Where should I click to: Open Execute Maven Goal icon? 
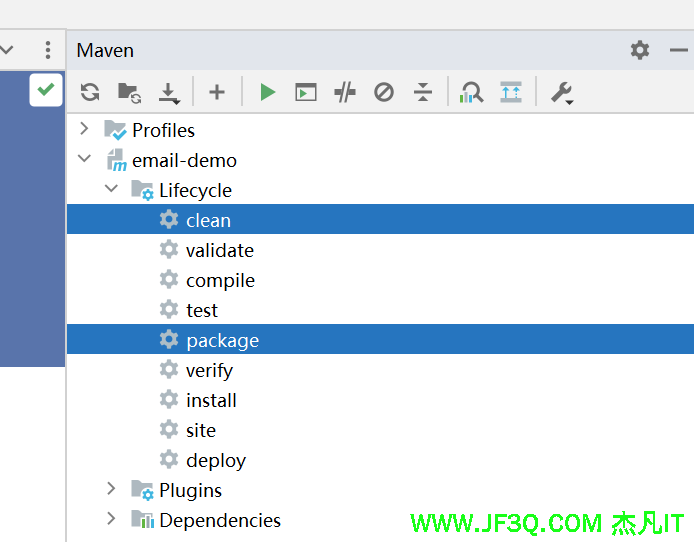[306, 93]
